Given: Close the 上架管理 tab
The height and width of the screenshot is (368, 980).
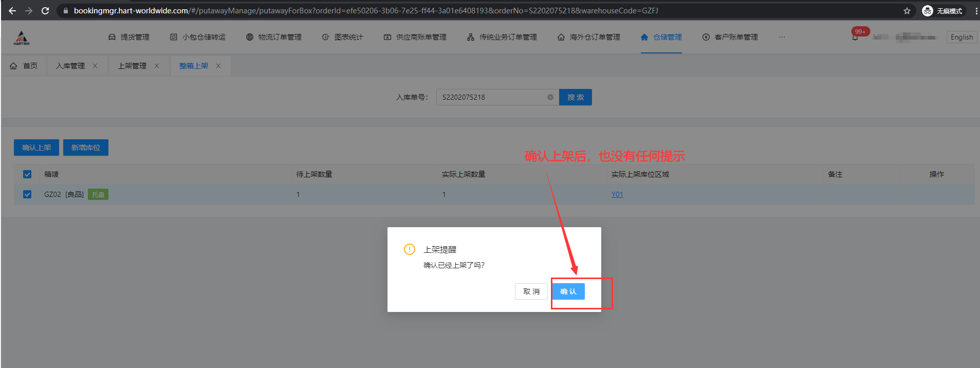Looking at the screenshot, I should [x=157, y=66].
